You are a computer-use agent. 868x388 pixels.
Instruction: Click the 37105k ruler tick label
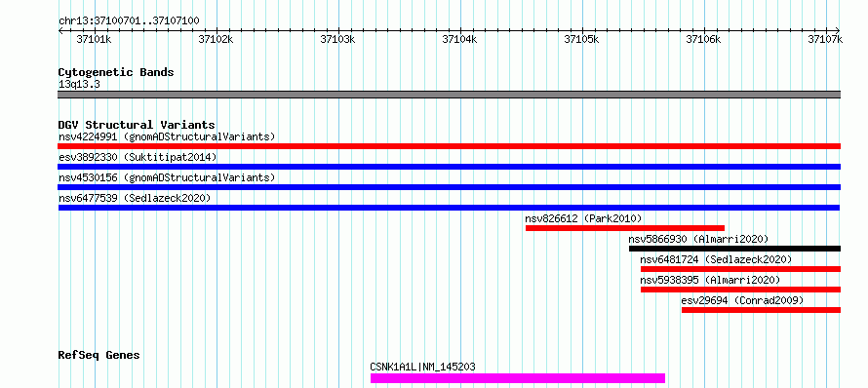pyautogui.click(x=581, y=39)
